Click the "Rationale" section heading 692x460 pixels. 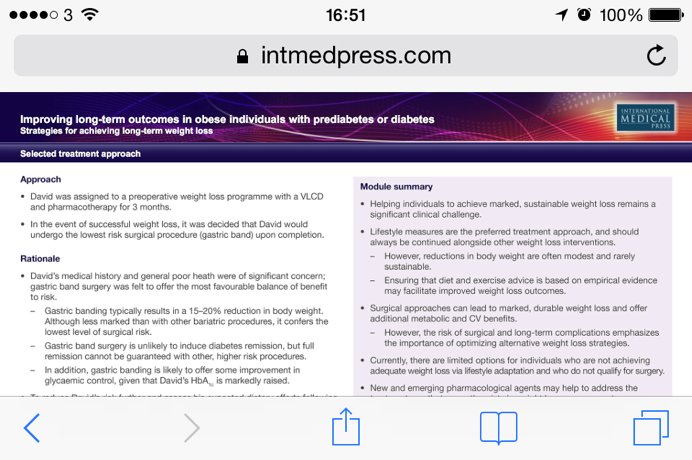[x=40, y=259]
